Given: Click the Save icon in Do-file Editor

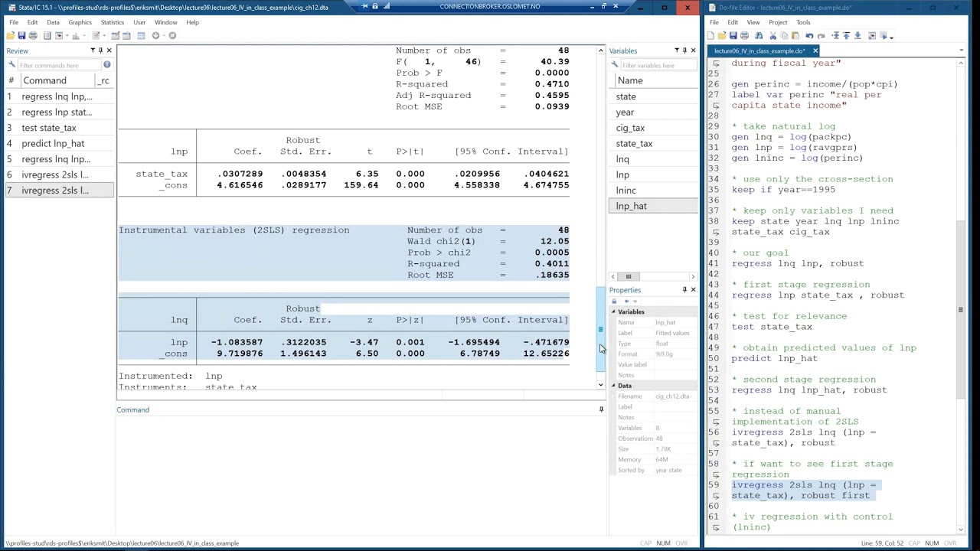Looking at the screenshot, I should click(x=733, y=35).
